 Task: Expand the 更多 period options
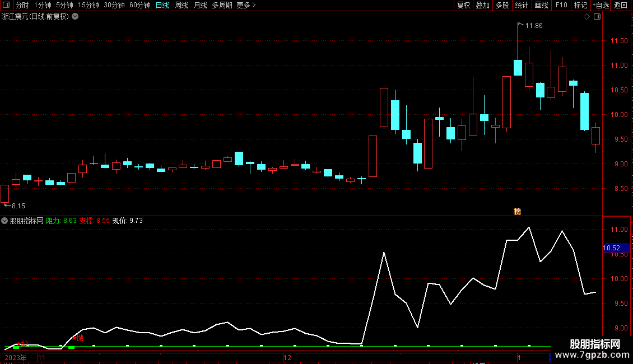click(x=246, y=5)
